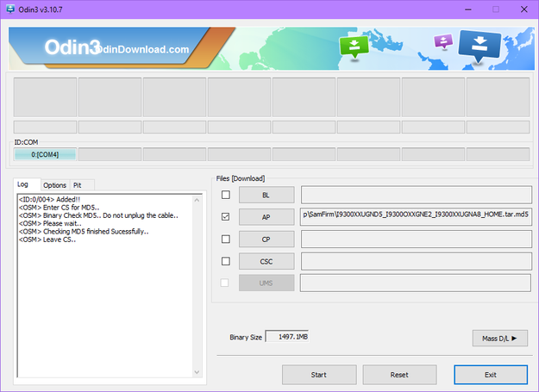539x392 pixels.
Task: Click the OdinDownload.com banner text
Action: pyautogui.click(x=141, y=49)
